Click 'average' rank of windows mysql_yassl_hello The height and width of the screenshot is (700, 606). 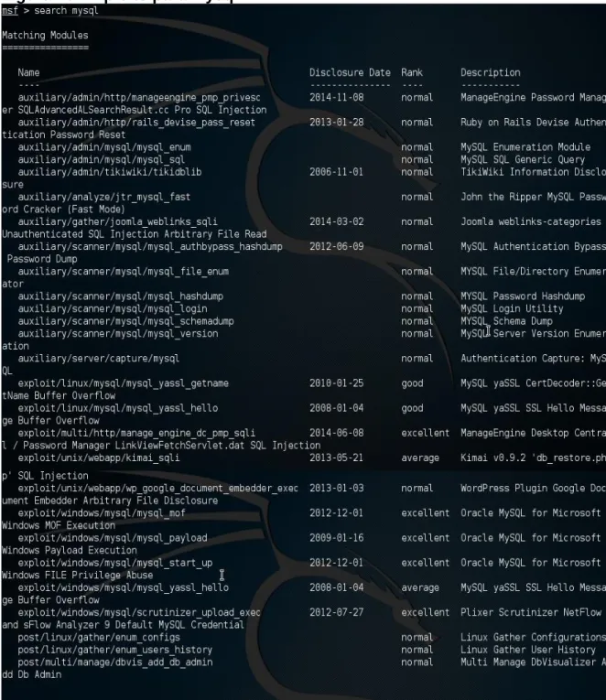[420, 588]
